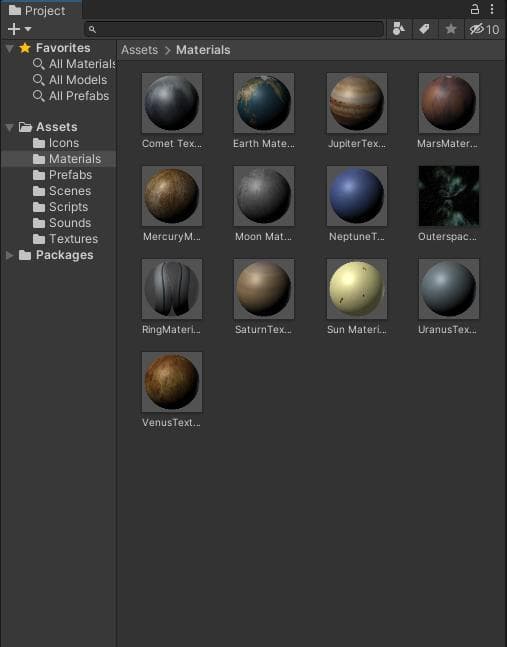
Task: Open Search by Label tag icon
Action: click(424, 29)
